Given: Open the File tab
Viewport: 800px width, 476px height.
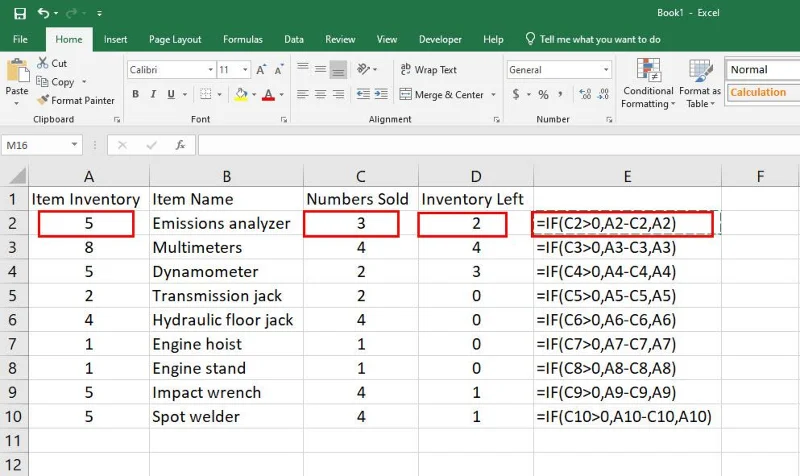Looking at the screenshot, I should [20, 39].
